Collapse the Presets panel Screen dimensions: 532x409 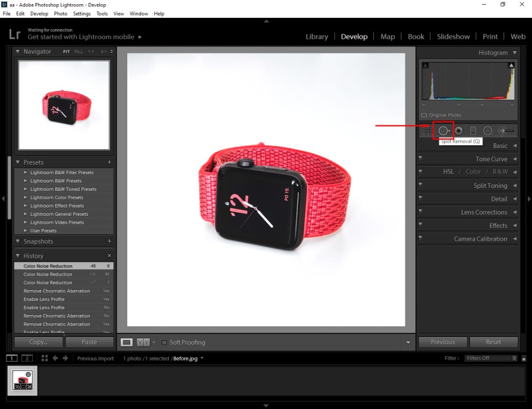(18, 162)
